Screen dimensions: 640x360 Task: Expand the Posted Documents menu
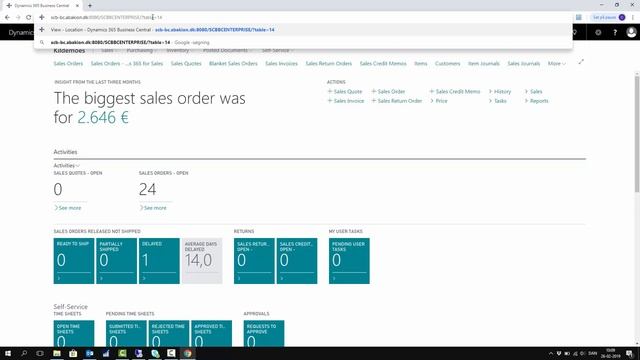tap(227, 50)
